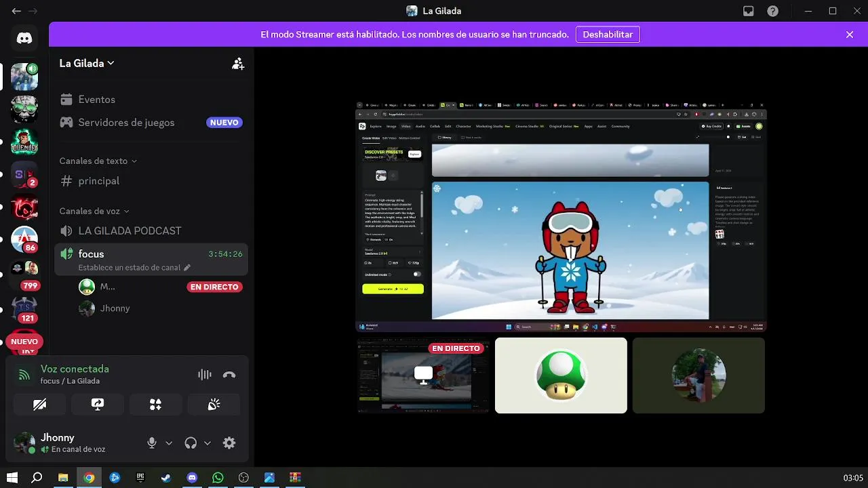Click the invite people icon beside La Gilada
The height and width of the screenshot is (488, 868).
tap(238, 64)
